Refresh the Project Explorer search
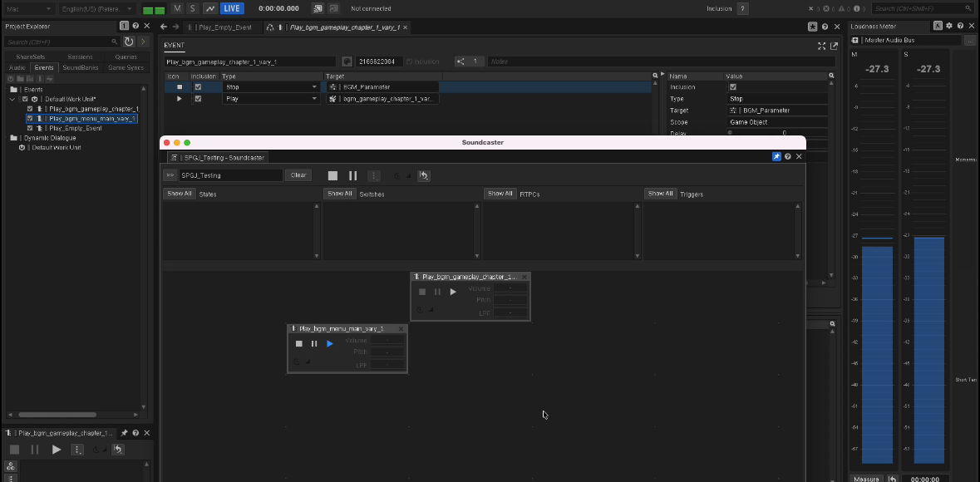This screenshot has height=482, width=980. tap(129, 42)
